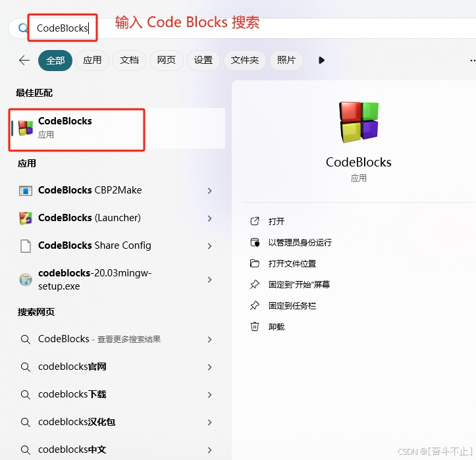Switch to the 网页 filter tab

click(167, 61)
